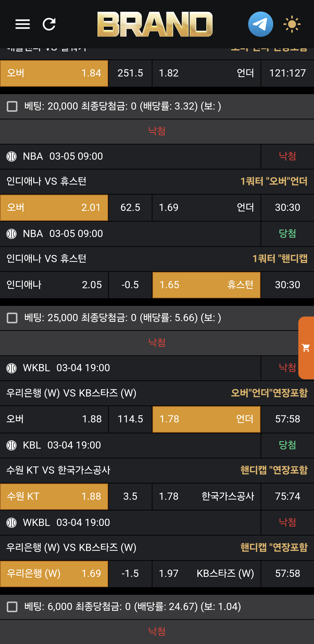Select the 6,000 bet checkbox
Screen dimensions: 314x644
pyautogui.click(x=12, y=607)
